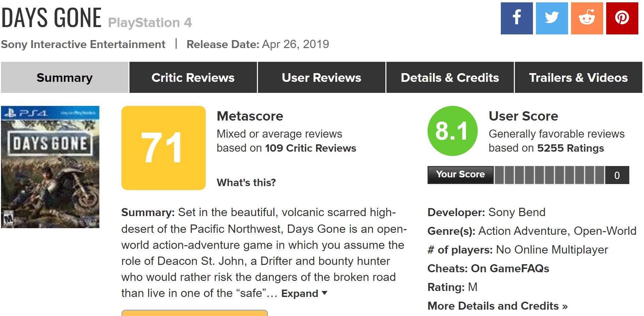This screenshot has height=316, width=644.
Task: Open the Trailers & Videos tab
Action: tap(578, 77)
